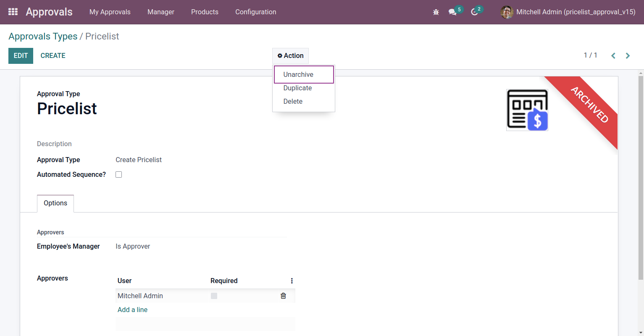This screenshot has height=336, width=644.
Task: Open the Configuration menu
Action: point(256,12)
